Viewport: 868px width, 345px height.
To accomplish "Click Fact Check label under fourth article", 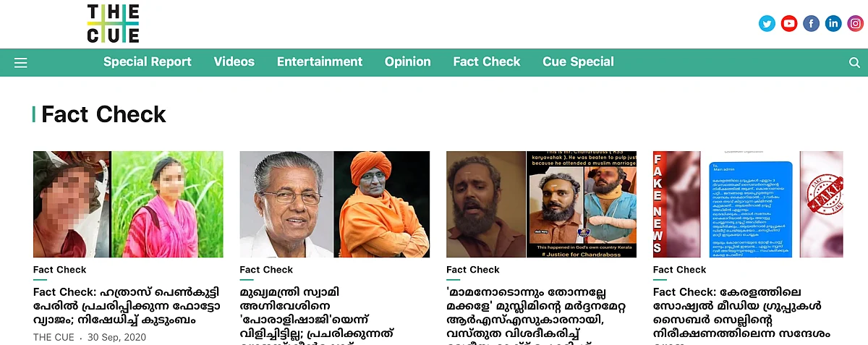I will point(680,270).
